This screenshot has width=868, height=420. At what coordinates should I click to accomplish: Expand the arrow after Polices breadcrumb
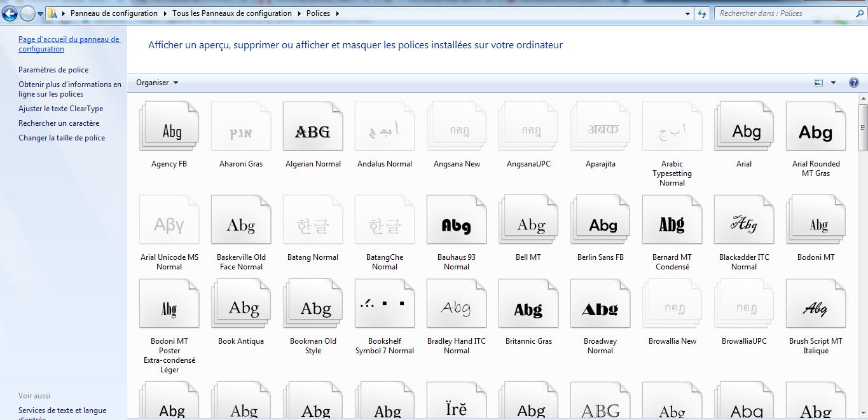click(x=337, y=13)
